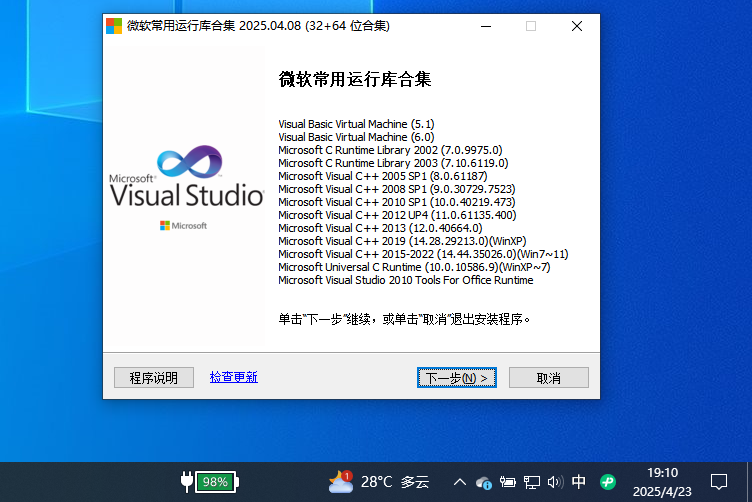This screenshot has width=752, height=502.
Task: Click the 取消 button
Action: click(549, 378)
